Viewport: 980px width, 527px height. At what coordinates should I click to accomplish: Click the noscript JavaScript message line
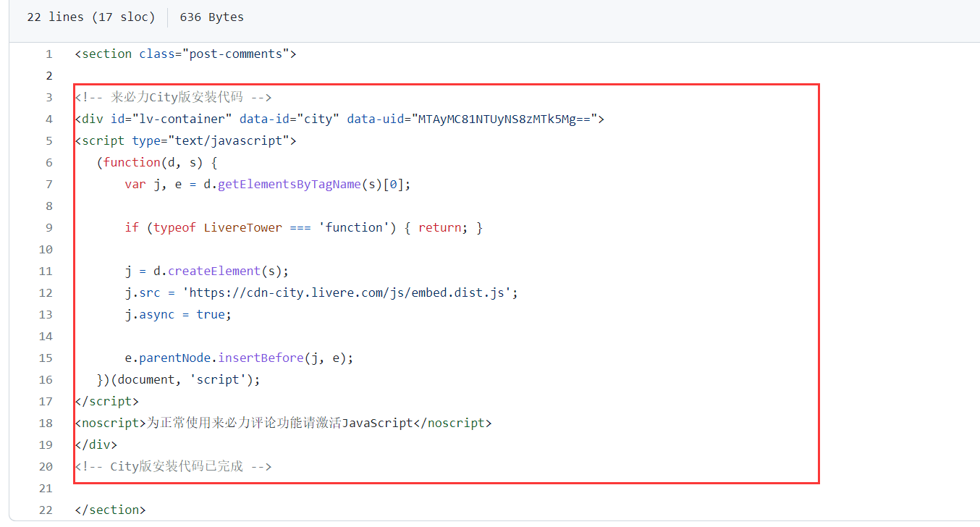tap(283, 423)
